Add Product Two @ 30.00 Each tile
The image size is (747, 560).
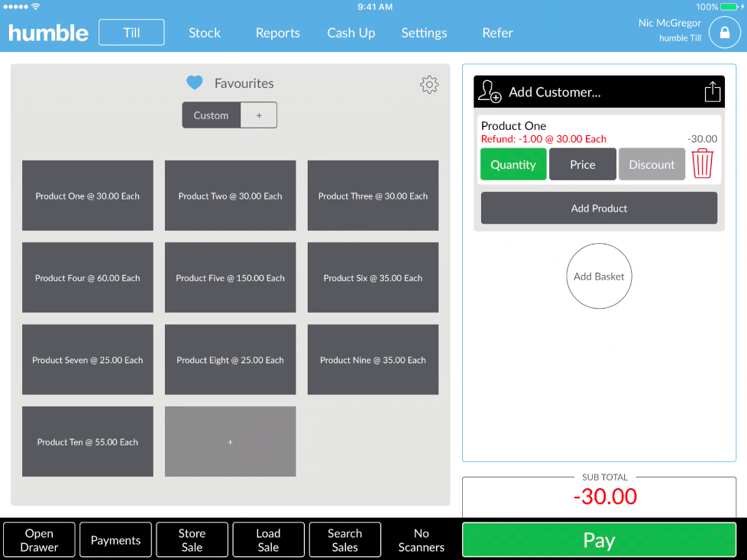[230, 196]
